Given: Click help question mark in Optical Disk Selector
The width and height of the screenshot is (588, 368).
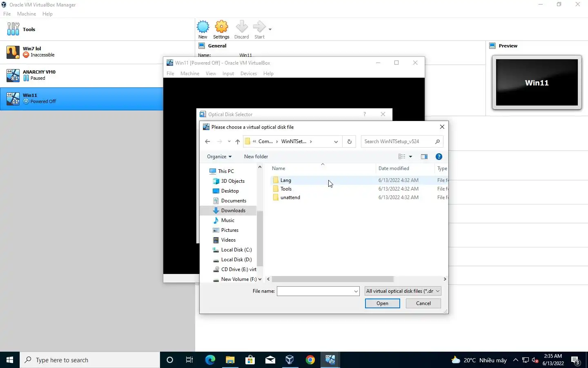Looking at the screenshot, I should [365, 114].
